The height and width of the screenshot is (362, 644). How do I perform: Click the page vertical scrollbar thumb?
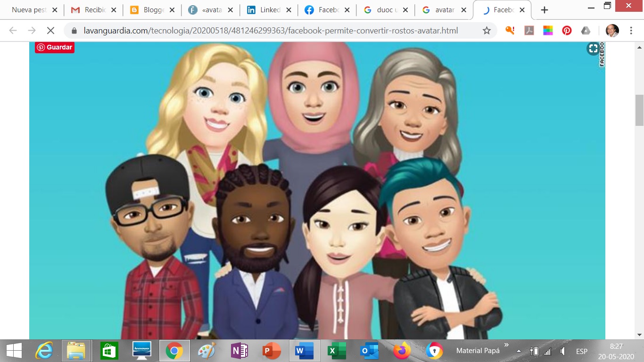tap(640, 110)
